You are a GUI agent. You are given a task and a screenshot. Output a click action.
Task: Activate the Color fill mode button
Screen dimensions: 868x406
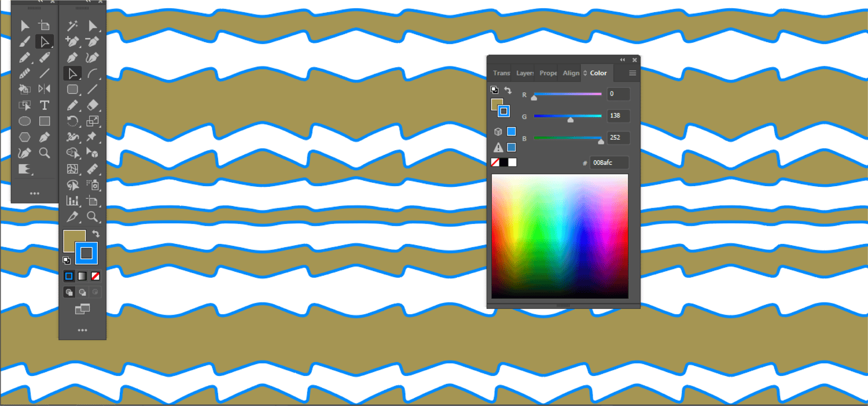(x=69, y=276)
